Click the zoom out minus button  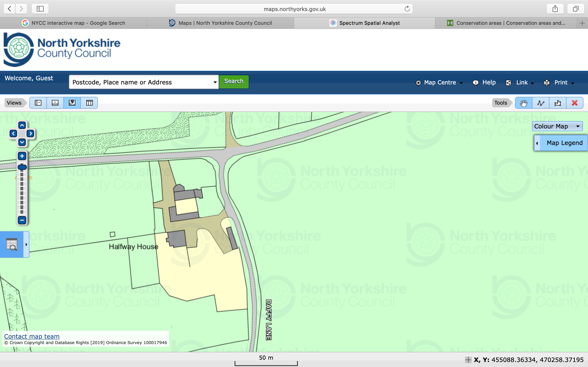tap(22, 220)
